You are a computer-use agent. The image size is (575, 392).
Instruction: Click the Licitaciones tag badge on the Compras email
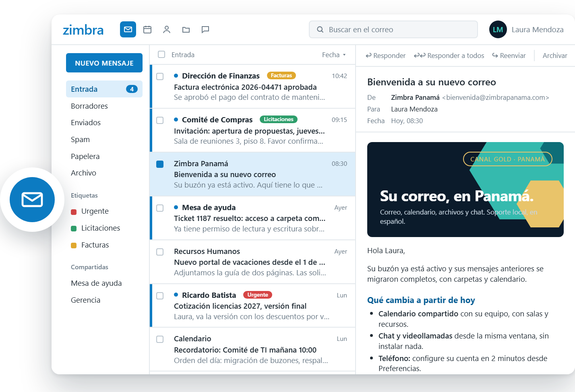279,120
